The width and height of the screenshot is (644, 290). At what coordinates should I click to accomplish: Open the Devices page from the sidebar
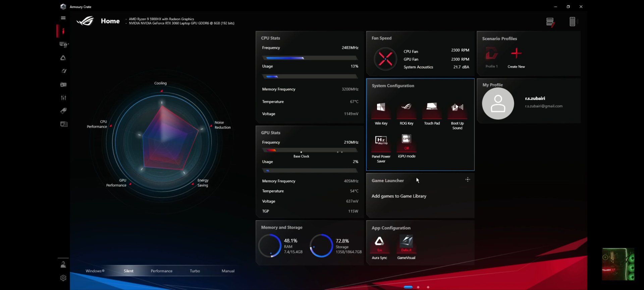[63, 44]
